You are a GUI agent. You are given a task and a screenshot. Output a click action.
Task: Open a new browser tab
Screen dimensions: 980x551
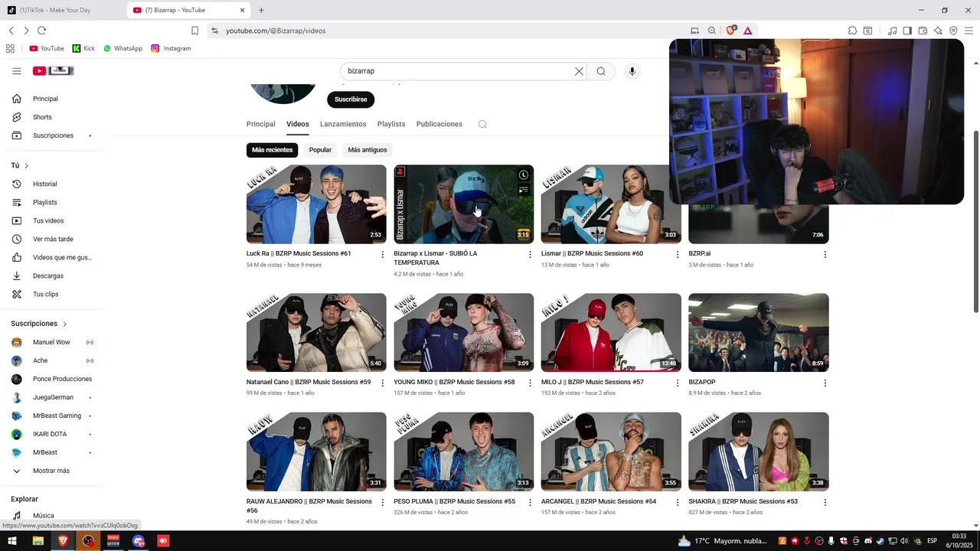click(261, 10)
